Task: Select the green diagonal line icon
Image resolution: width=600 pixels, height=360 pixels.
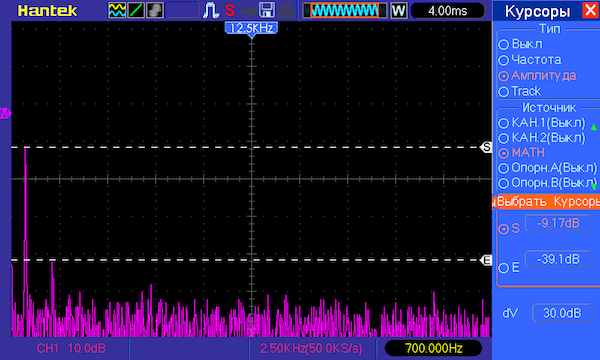Action: pyautogui.click(x=136, y=10)
